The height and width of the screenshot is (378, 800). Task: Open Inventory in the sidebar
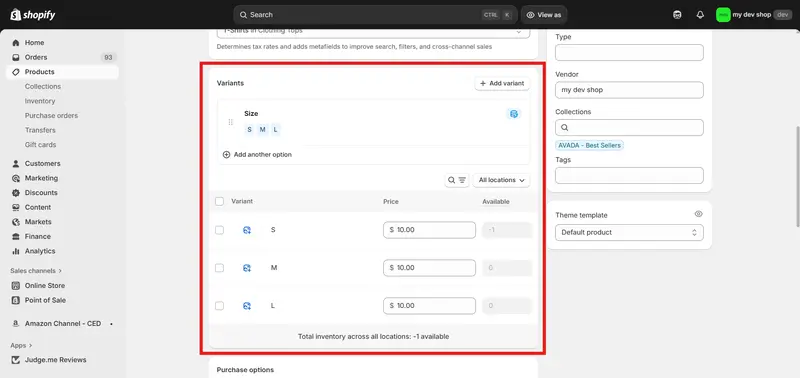(x=40, y=102)
